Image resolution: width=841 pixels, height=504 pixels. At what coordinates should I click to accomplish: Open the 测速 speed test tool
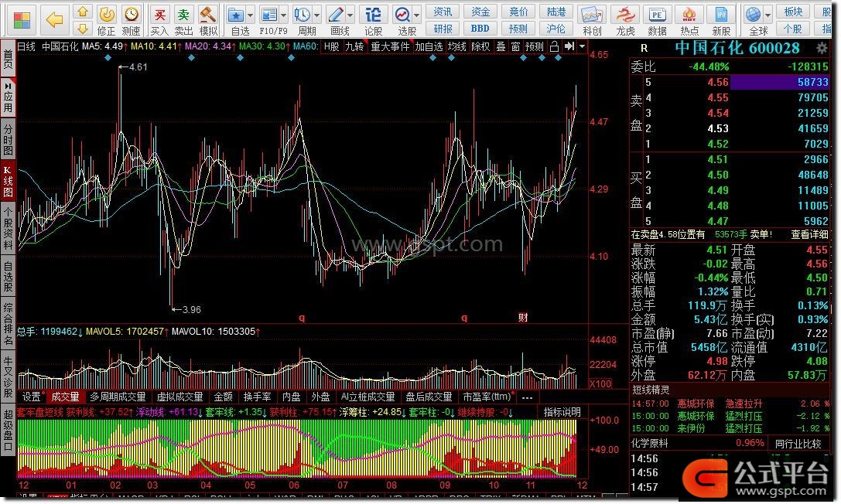click(131, 20)
